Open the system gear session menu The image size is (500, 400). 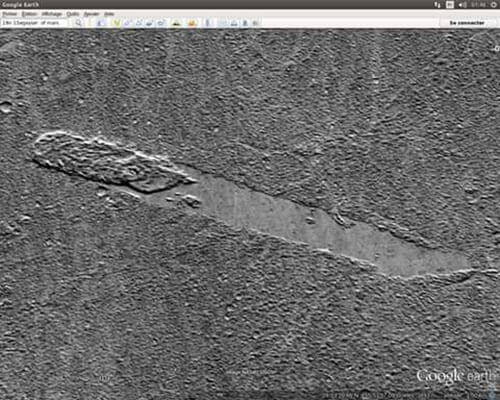494,5
